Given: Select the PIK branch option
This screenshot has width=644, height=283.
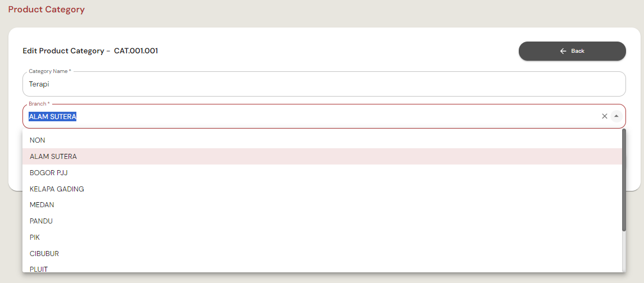Looking at the screenshot, I should tap(35, 238).
